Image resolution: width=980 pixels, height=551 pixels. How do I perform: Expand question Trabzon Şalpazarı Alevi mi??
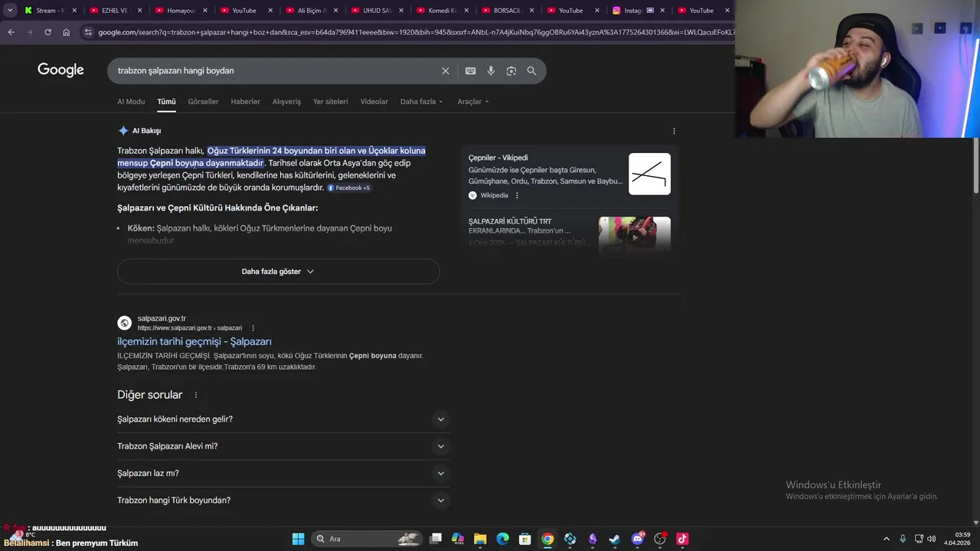point(283,446)
